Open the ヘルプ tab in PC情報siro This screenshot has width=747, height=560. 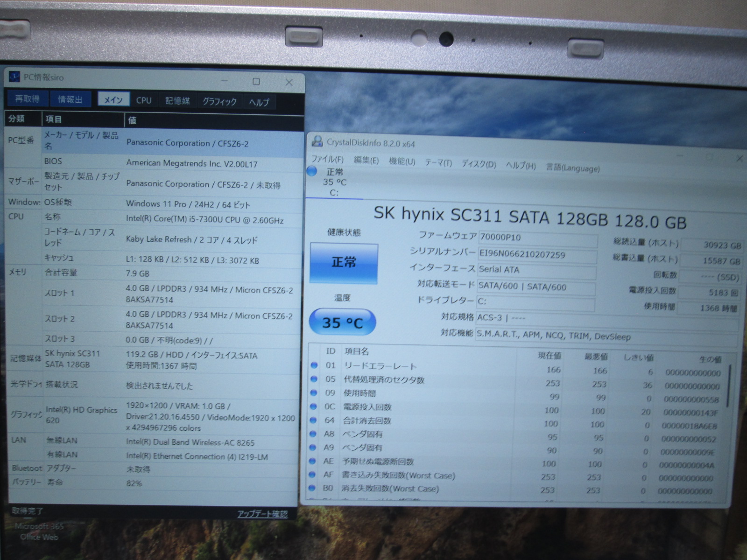tap(259, 102)
